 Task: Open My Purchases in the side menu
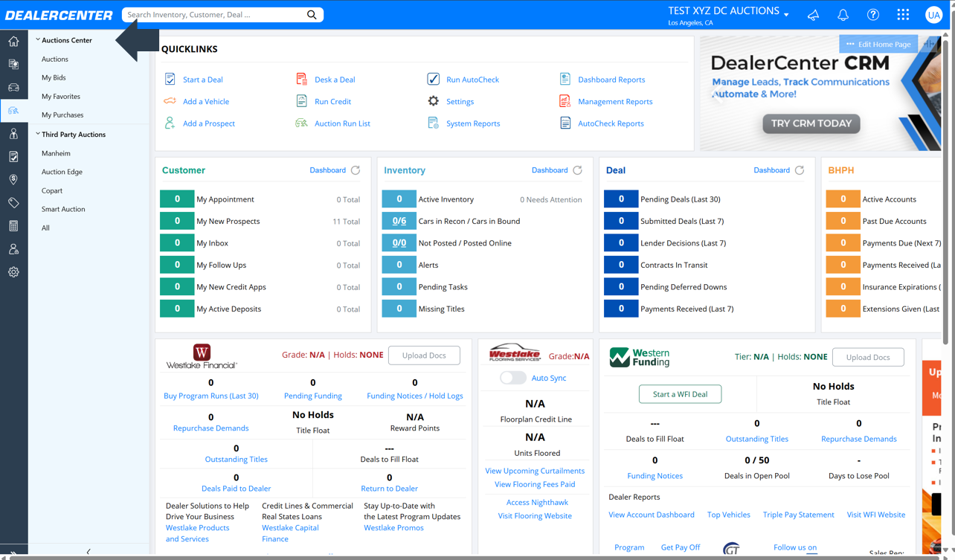(62, 115)
